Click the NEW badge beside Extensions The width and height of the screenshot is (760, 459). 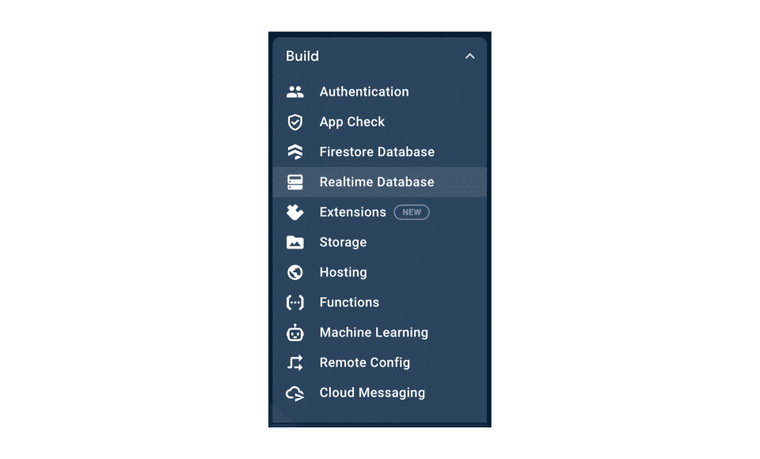click(x=411, y=212)
